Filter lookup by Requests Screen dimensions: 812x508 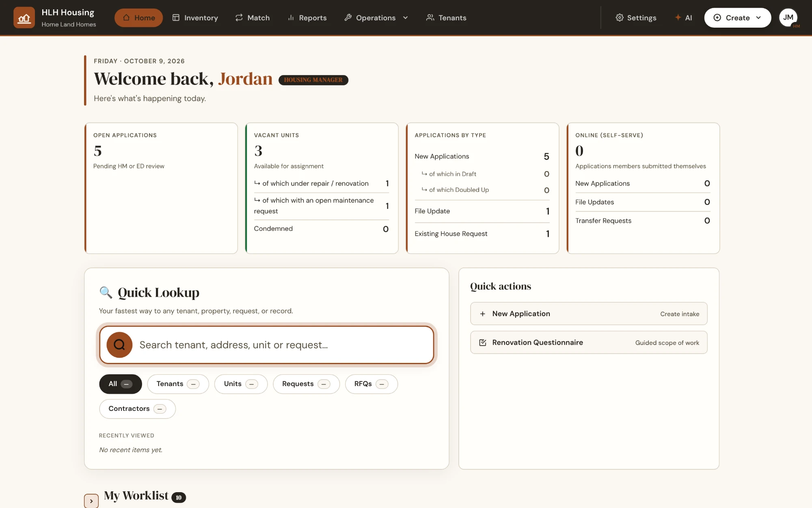point(306,384)
